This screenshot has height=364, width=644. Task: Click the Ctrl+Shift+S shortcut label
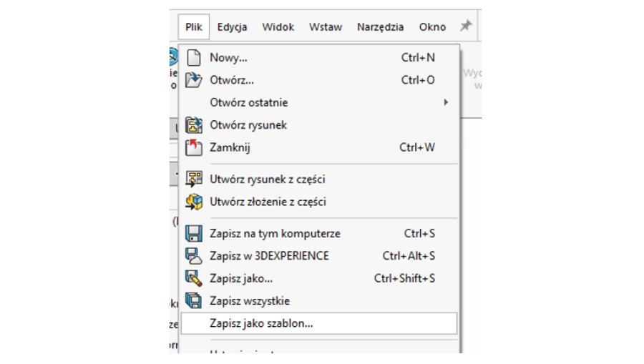404,278
